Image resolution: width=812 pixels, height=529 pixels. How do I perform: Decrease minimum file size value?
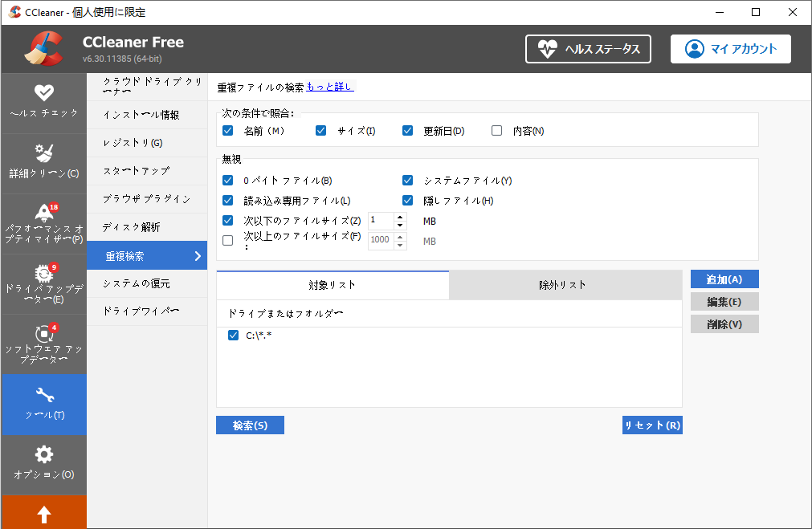(x=400, y=225)
